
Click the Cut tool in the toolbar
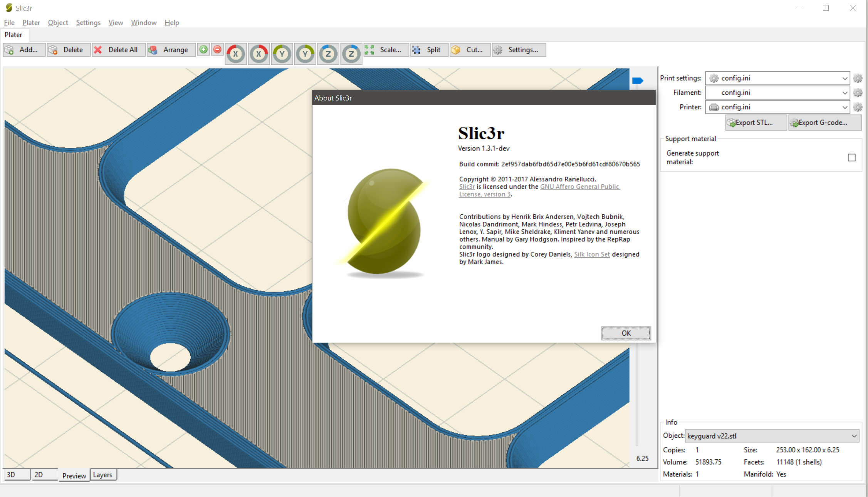(x=469, y=50)
